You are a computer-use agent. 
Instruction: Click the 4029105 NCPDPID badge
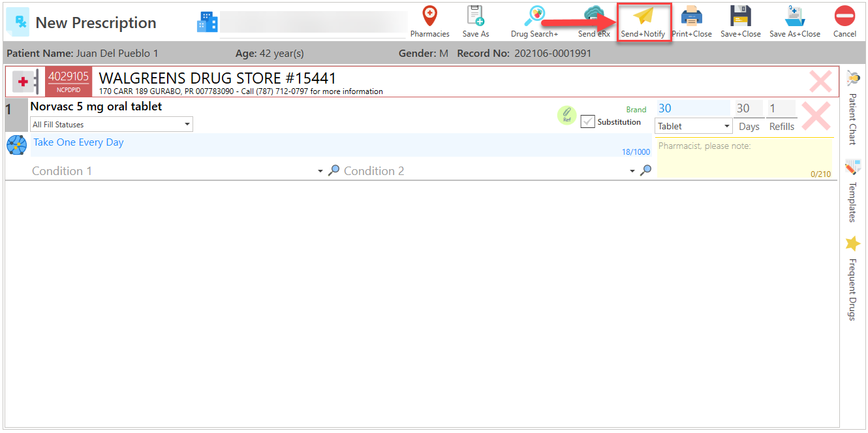[69, 82]
